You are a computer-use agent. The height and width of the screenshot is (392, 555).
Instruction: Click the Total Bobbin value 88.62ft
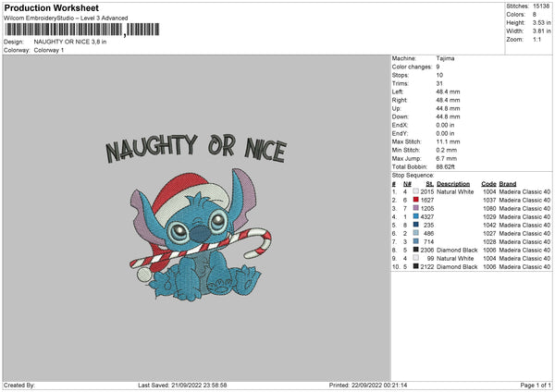coord(445,166)
